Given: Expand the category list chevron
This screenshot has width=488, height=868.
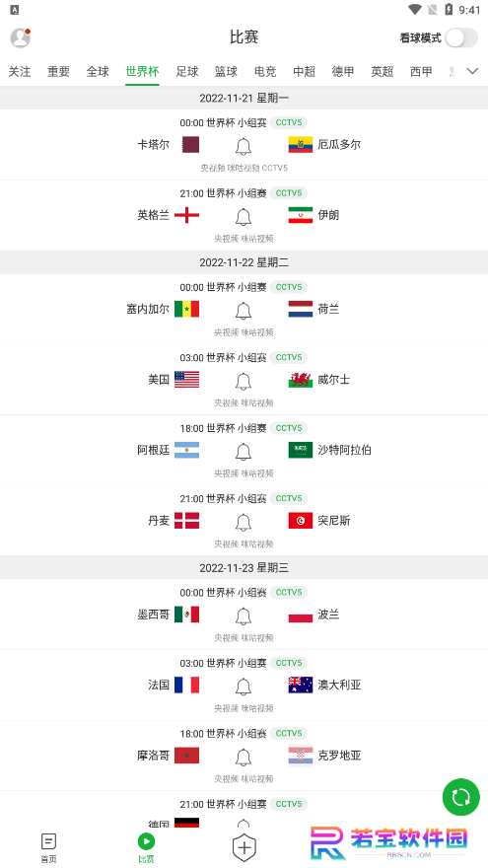Looking at the screenshot, I should point(472,71).
